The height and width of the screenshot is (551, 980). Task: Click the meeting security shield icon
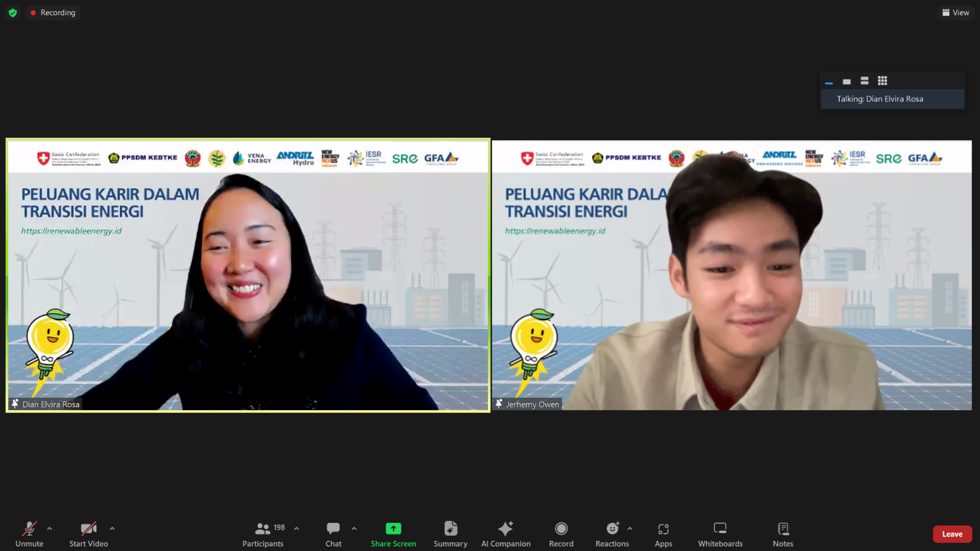click(x=13, y=13)
